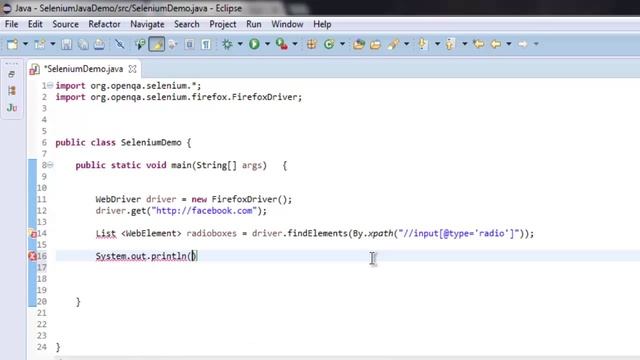Viewport: 640px width, 360px height.
Task: Open the Search dropdown arrow
Action: 406,44
